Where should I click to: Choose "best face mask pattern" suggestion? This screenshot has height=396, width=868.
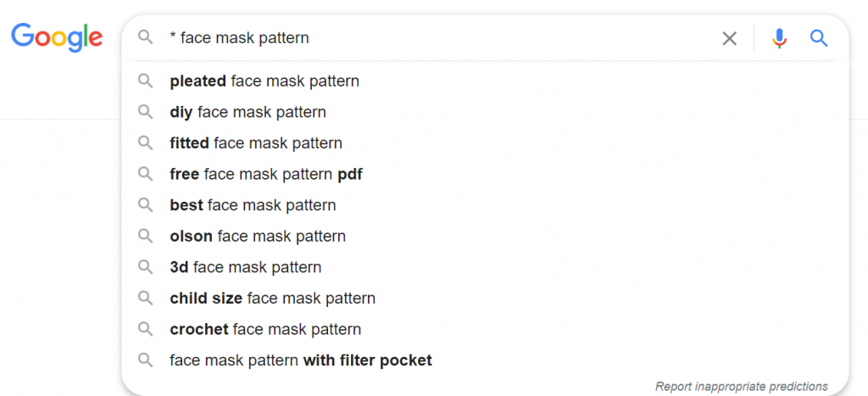click(x=253, y=205)
